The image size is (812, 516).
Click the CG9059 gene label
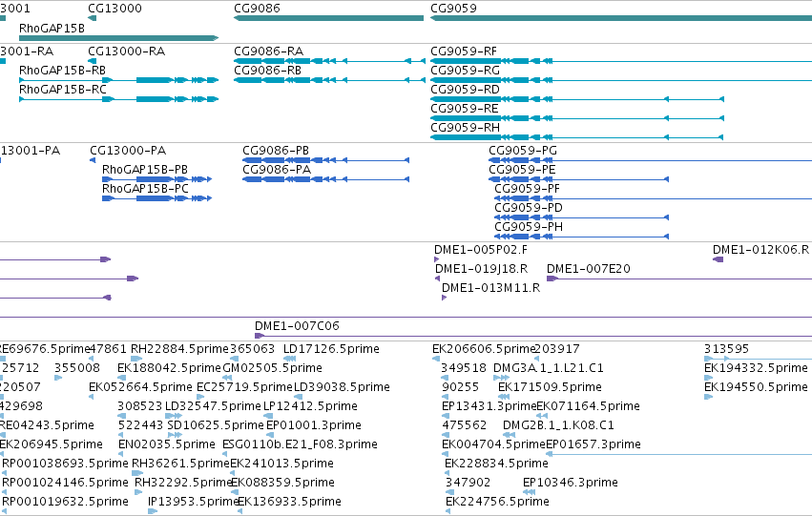pyautogui.click(x=453, y=9)
